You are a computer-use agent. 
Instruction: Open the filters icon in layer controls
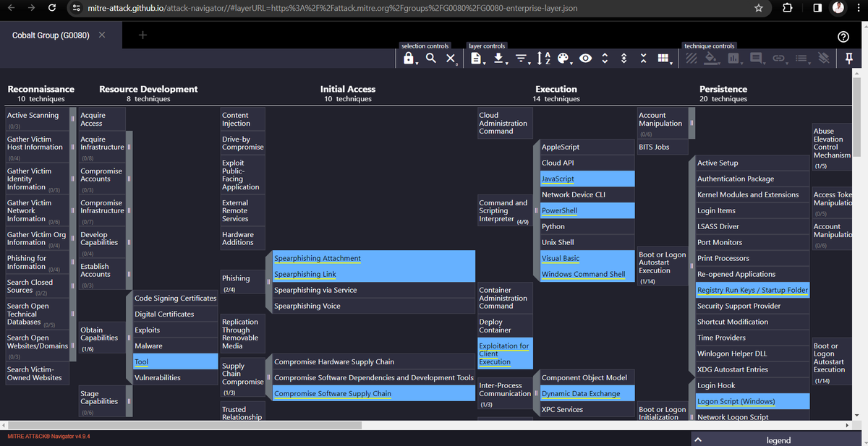point(522,59)
